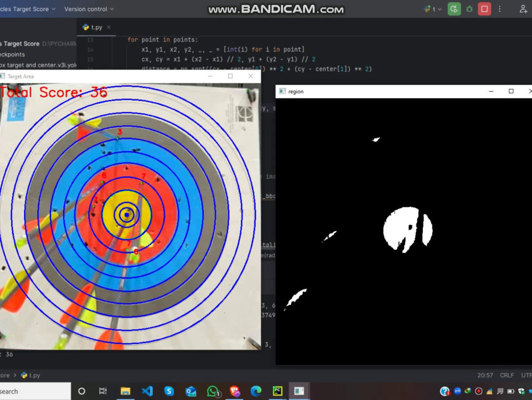The width and height of the screenshot is (532, 400).
Task: Open Outlook from the taskbar
Action: click(190, 391)
